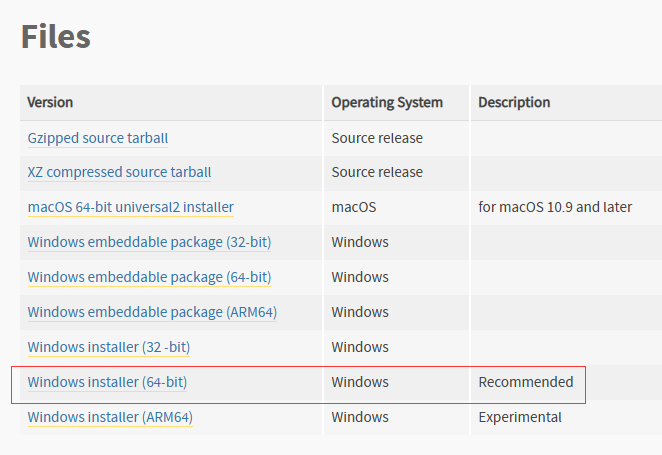The height and width of the screenshot is (455, 662).
Task: Download the XZ compressed source tarball
Action: point(119,172)
